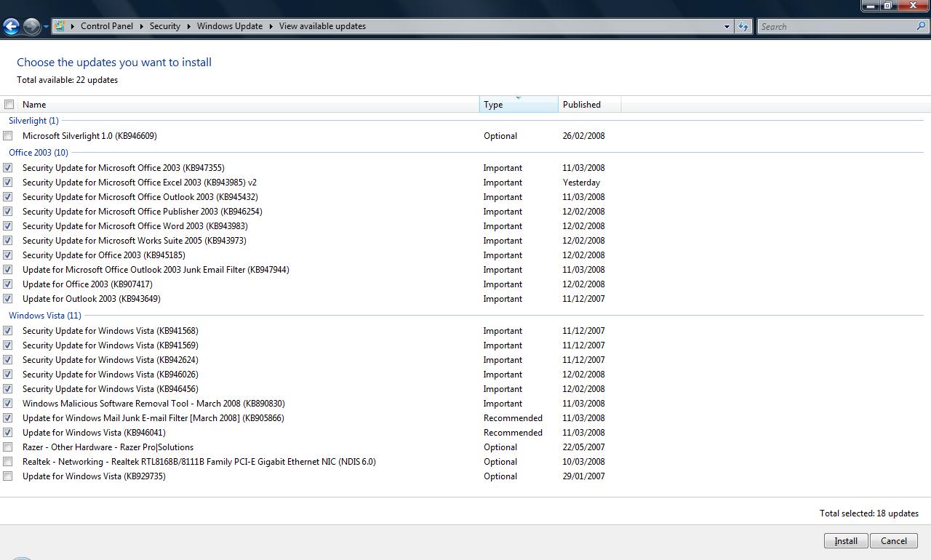Uncheck Security Update for Office 2003 (KB947355)
The width and height of the screenshot is (931, 560).
[x=8, y=168]
